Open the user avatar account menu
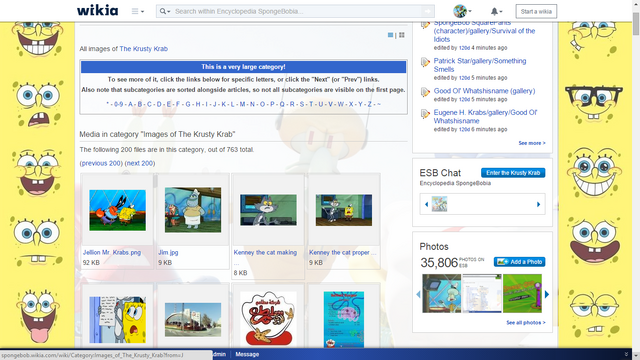Image resolution: width=640 pixels, height=360 pixels. pyautogui.click(x=462, y=11)
